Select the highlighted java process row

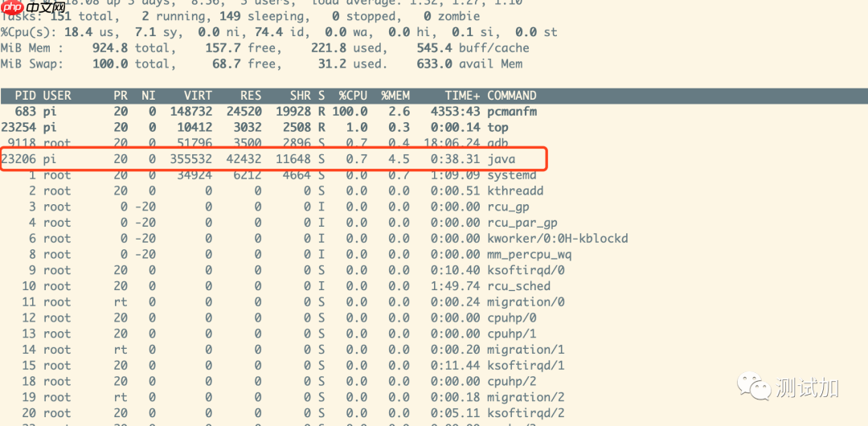[x=273, y=159]
